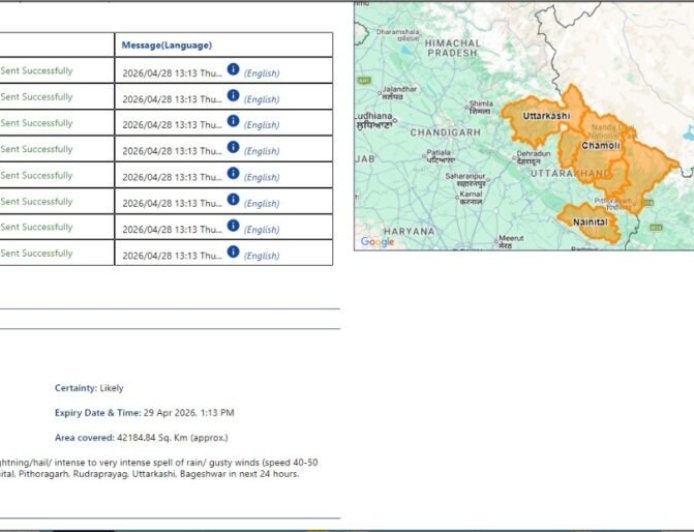Open the info icon in the last message row
694x532 pixels.
coord(233,252)
